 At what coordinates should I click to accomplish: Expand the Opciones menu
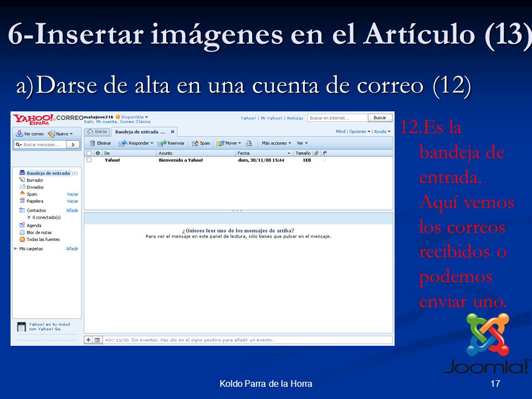point(360,132)
